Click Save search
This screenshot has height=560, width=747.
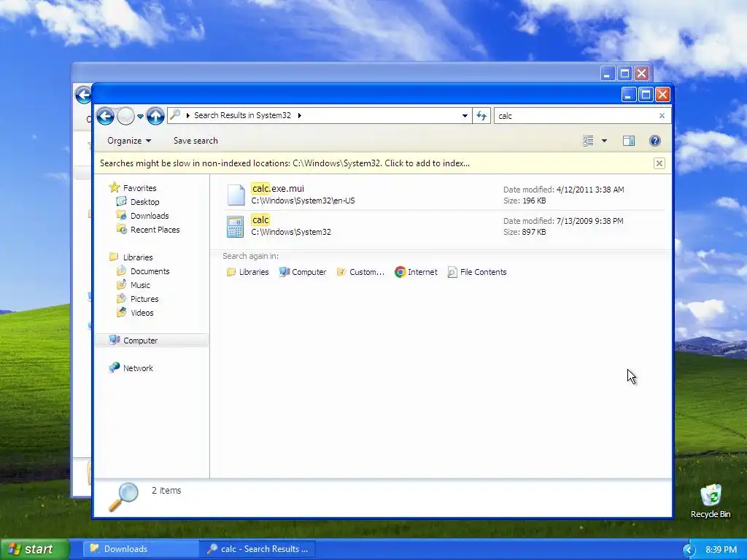[x=196, y=141]
